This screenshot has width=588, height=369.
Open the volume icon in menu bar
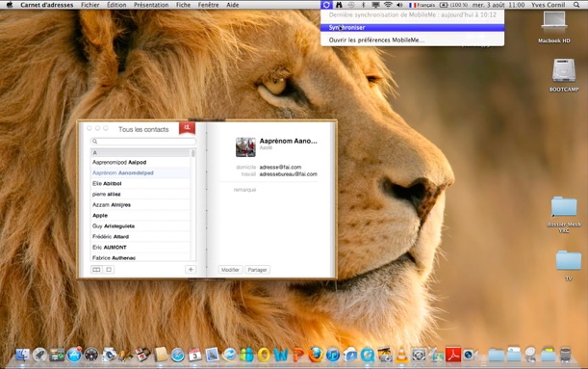(399, 5)
